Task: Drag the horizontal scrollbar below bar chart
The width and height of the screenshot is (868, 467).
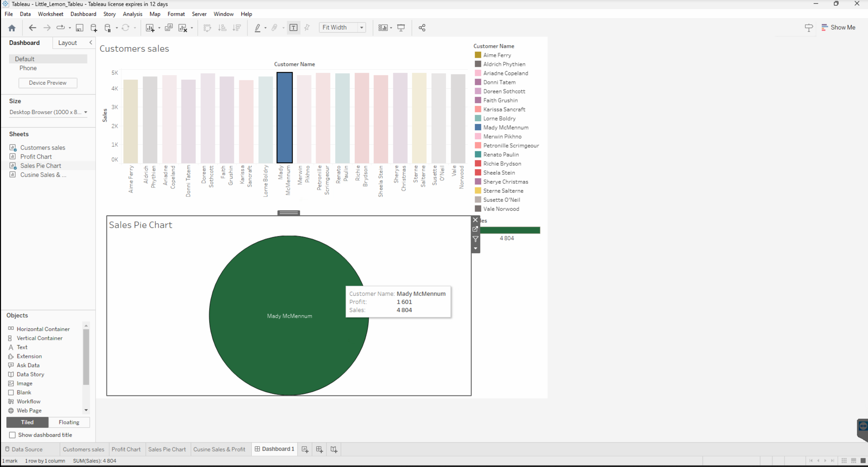Action: pyautogui.click(x=289, y=213)
